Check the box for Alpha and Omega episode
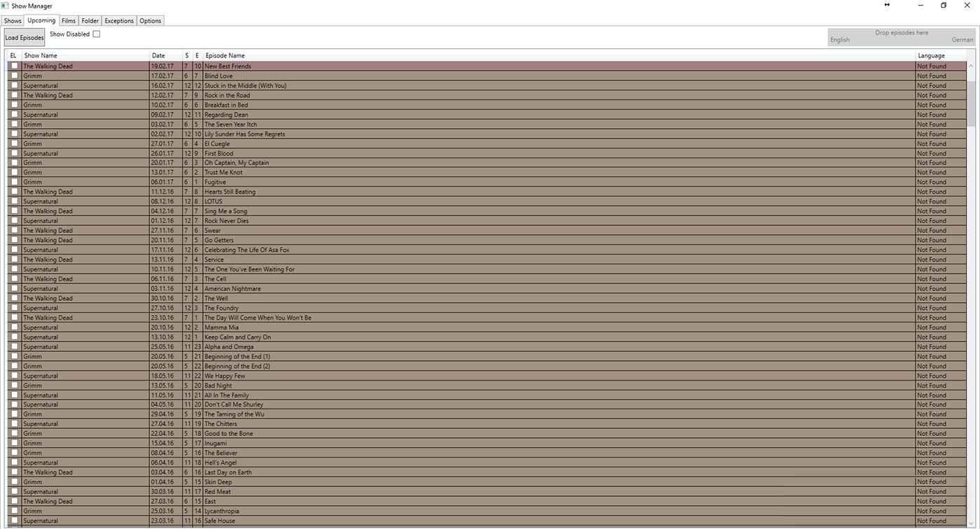This screenshot has height=529, width=980. click(x=14, y=346)
